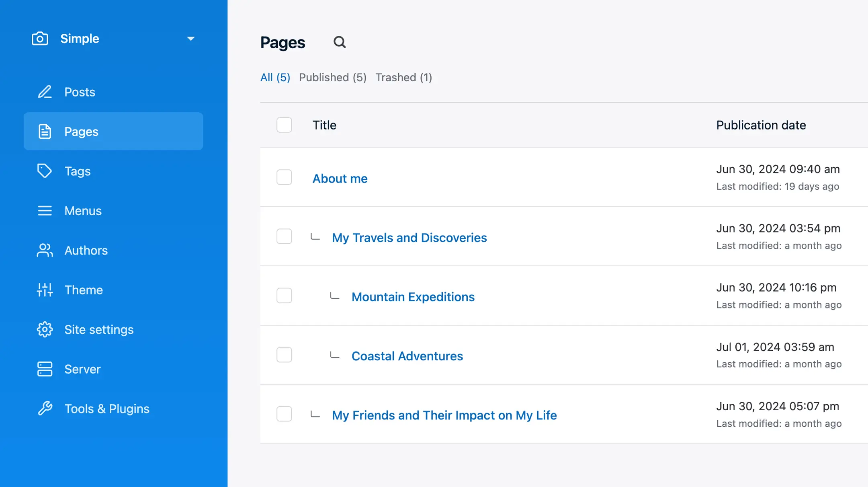Open the About me page
The width and height of the screenshot is (868, 487).
(x=339, y=178)
